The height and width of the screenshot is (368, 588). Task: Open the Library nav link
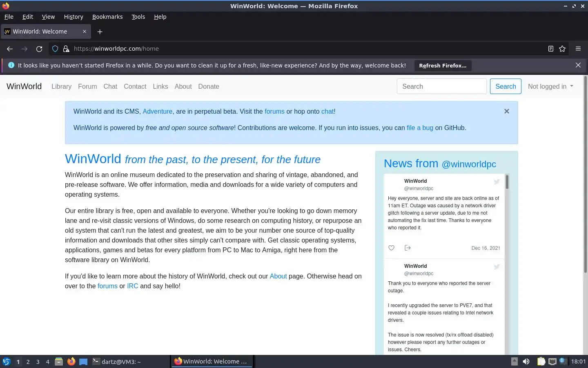[x=61, y=86]
